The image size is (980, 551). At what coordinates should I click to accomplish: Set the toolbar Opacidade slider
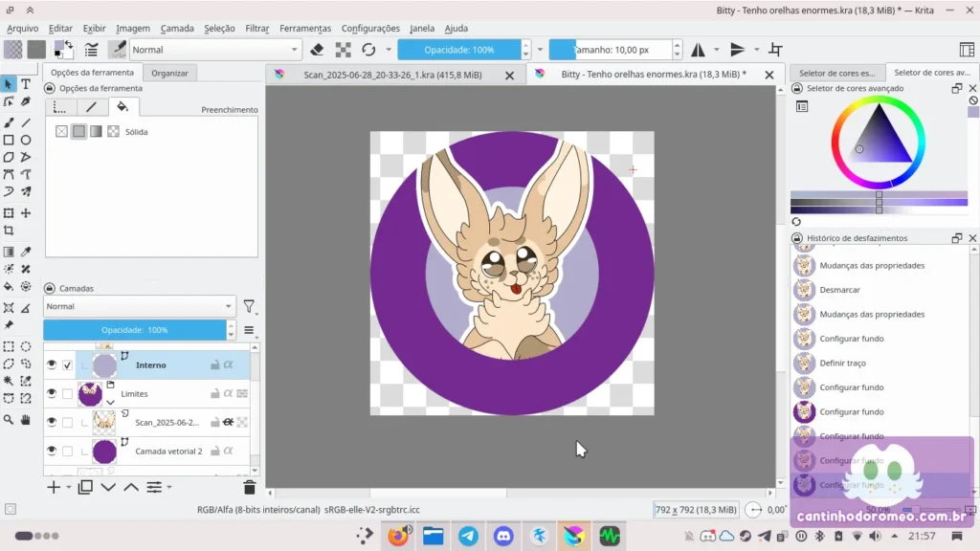click(x=459, y=50)
